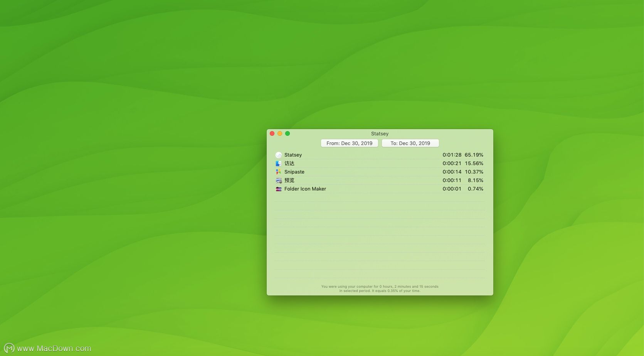Click the Snipaste app icon
Viewport: 644px width, 356px height.
point(279,172)
